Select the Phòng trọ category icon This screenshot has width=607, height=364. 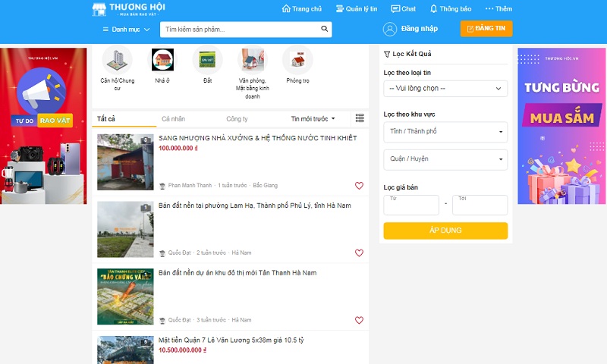(x=297, y=60)
